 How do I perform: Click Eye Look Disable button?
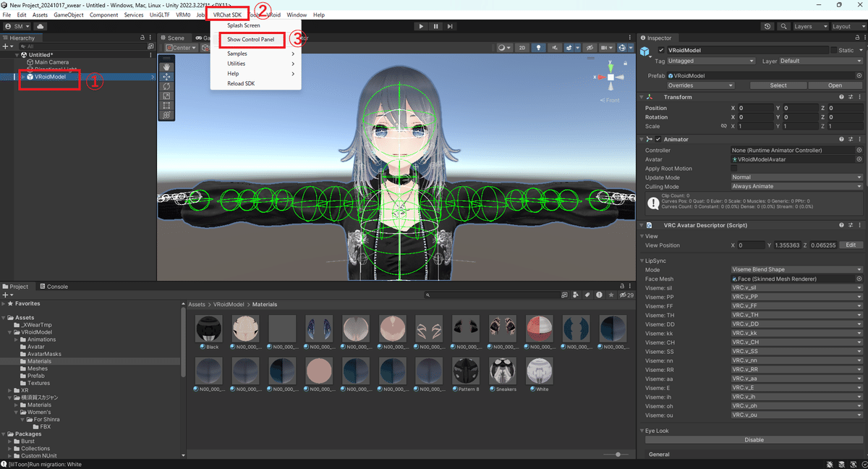[x=754, y=440]
